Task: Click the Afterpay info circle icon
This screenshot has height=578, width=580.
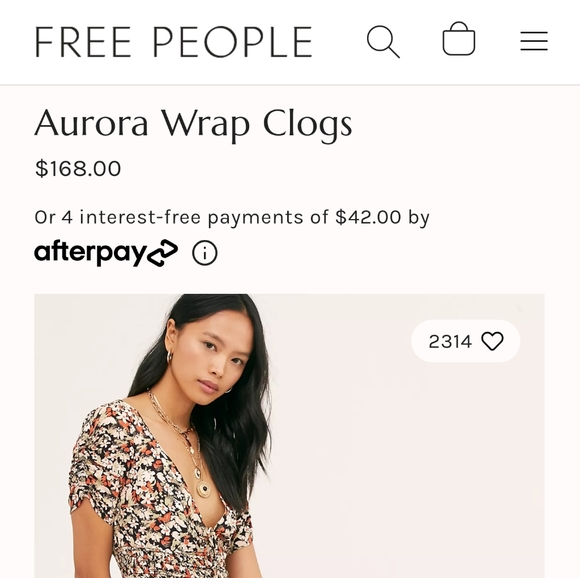Action: [x=205, y=253]
